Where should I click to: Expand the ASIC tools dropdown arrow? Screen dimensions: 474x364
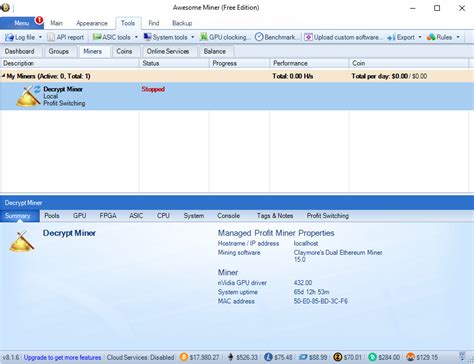point(136,37)
